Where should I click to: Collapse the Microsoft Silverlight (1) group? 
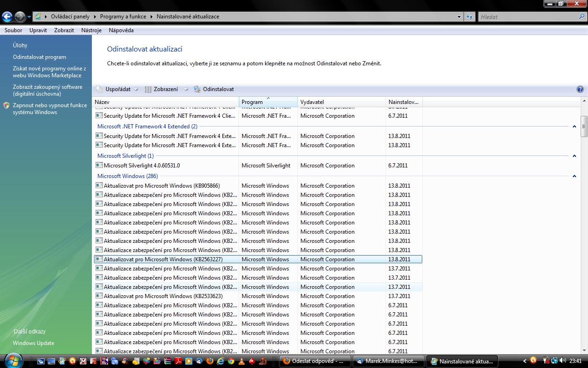point(574,156)
